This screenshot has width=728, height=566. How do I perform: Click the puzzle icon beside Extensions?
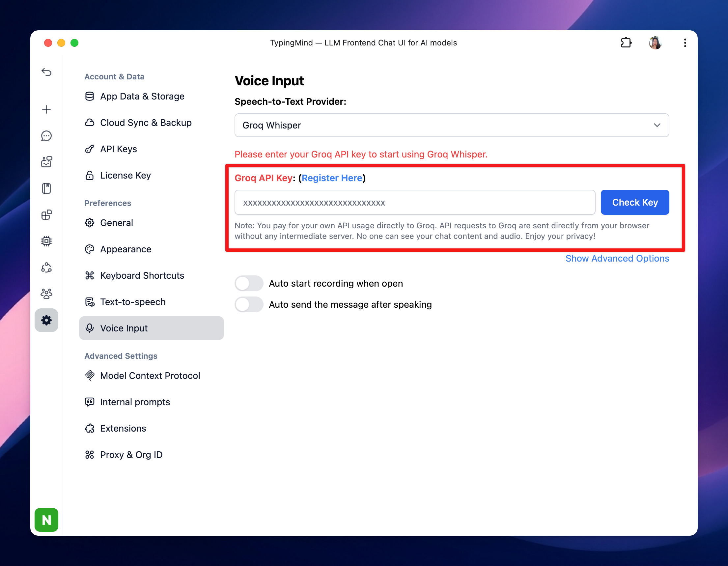[90, 428]
